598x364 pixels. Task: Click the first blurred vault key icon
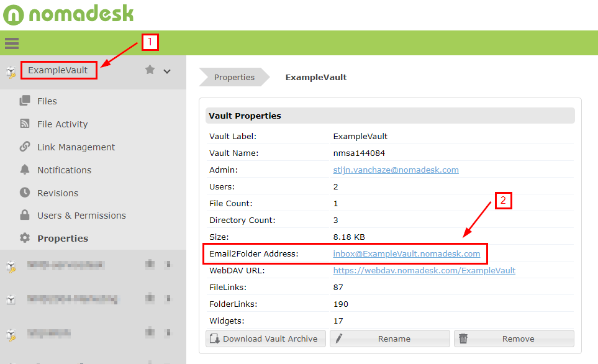coord(11,266)
